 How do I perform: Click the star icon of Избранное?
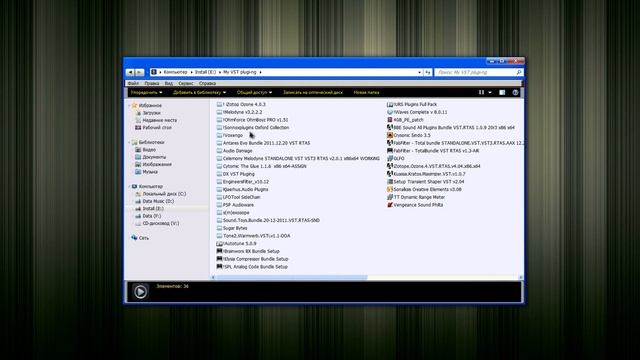[134, 105]
